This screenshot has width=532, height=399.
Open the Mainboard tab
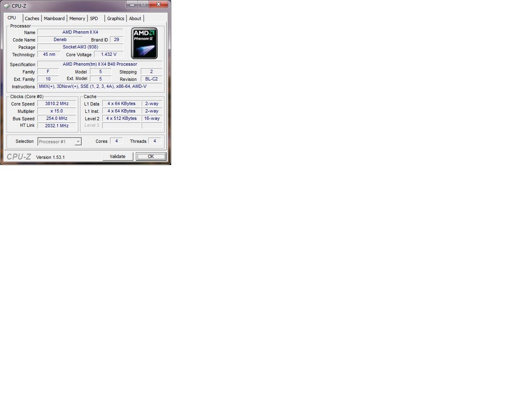click(x=54, y=18)
